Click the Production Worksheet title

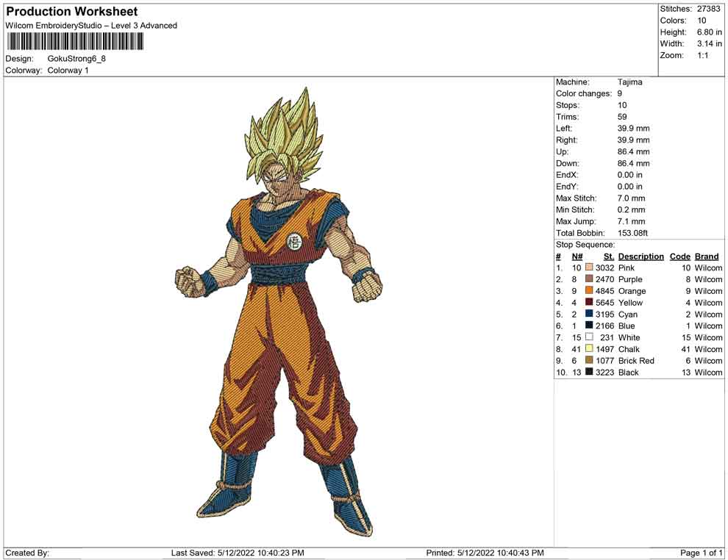(72, 12)
